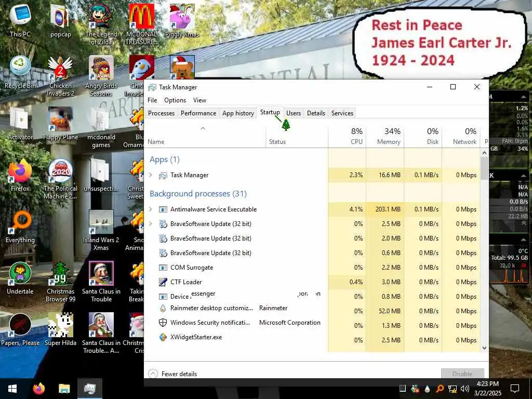The height and width of the screenshot is (399, 532).
Task: Switch to the Processes tab
Action: [x=161, y=113]
